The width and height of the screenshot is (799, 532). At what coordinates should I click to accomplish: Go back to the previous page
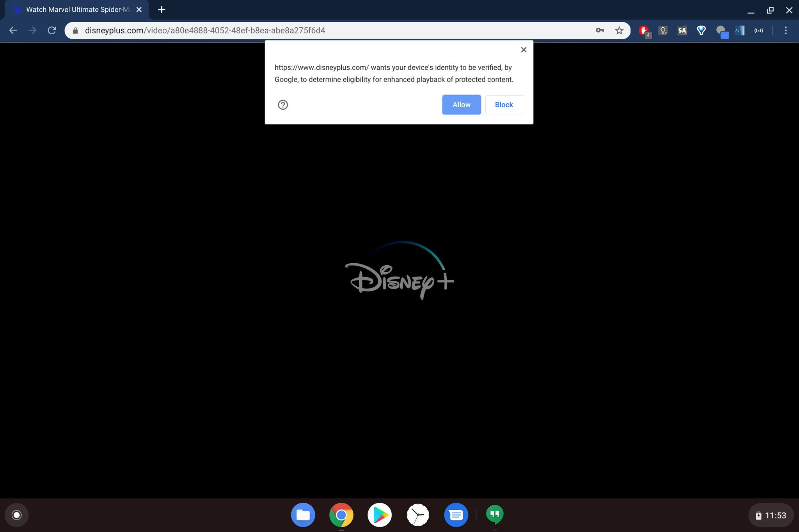[x=13, y=30]
